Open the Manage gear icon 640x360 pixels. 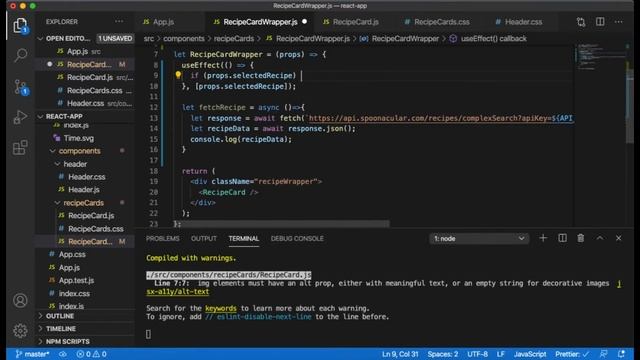pos(20,330)
